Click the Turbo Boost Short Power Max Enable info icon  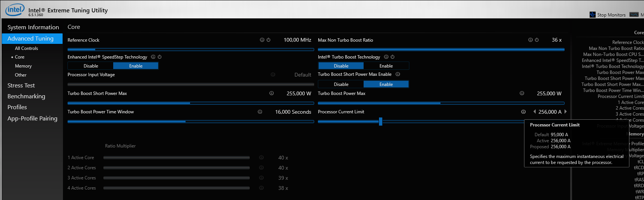coord(398,74)
